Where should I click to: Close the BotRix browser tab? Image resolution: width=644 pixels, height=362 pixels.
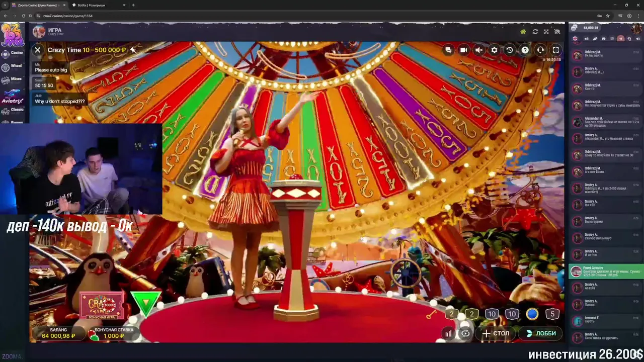[x=124, y=5]
